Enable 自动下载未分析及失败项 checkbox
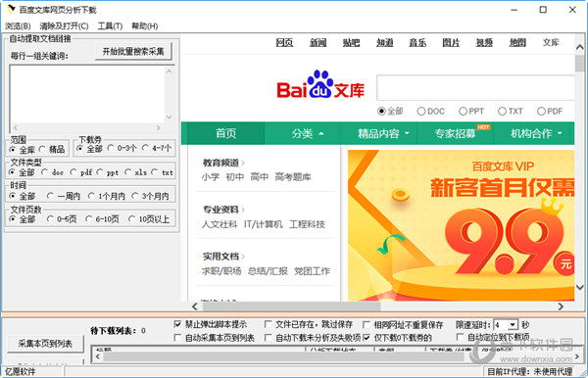This screenshot has height=378, width=588. click(x=268, y=338)
